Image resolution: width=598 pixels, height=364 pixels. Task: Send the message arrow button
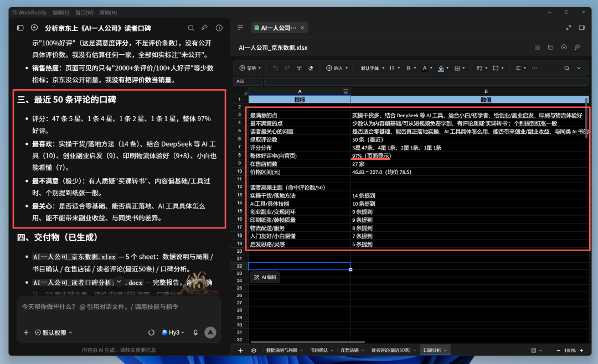[x=210, y=333]
